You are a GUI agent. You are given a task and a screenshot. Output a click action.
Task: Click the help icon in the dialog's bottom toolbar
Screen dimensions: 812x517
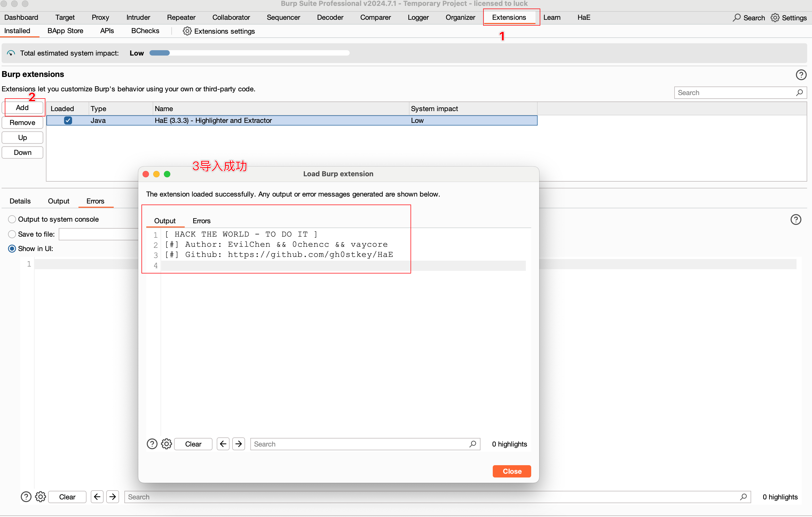[x=152, y=444]
